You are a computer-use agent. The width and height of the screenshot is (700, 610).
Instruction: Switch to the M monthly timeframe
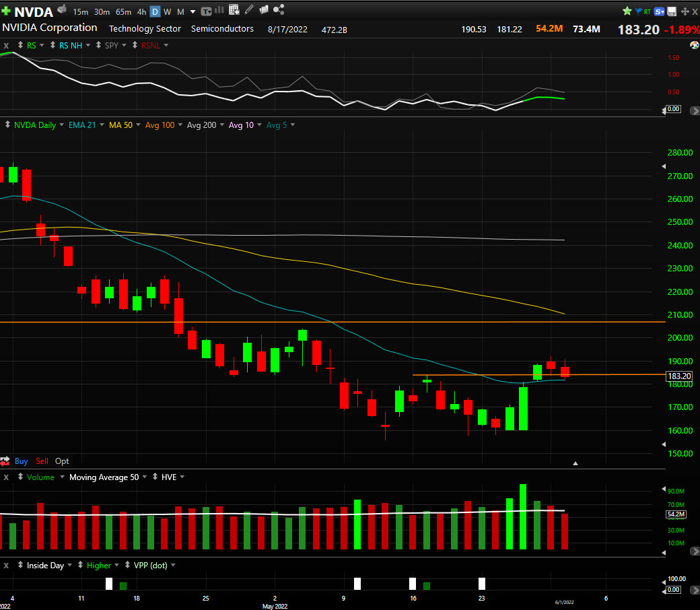[x=180, y=12]
